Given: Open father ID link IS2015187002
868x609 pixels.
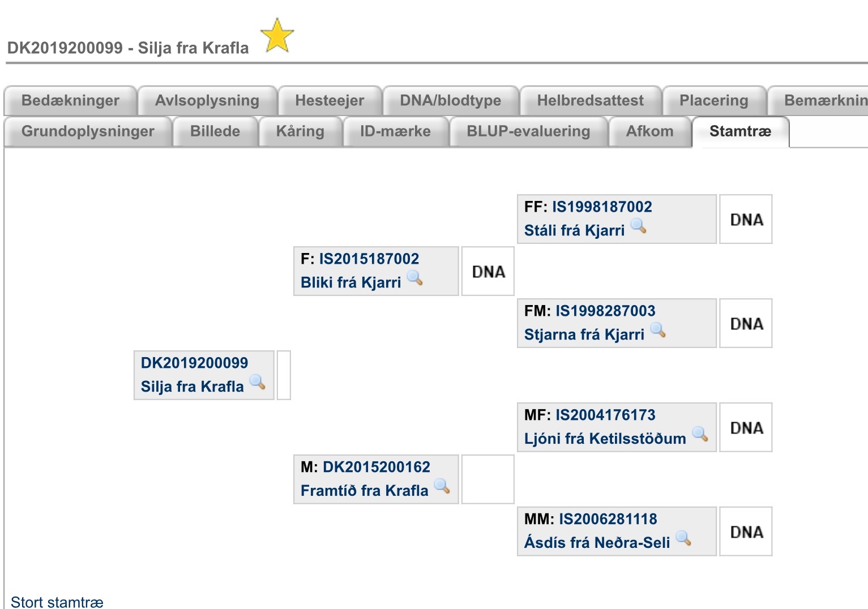Looking at the screenshot, I should (x=369, y=259).
